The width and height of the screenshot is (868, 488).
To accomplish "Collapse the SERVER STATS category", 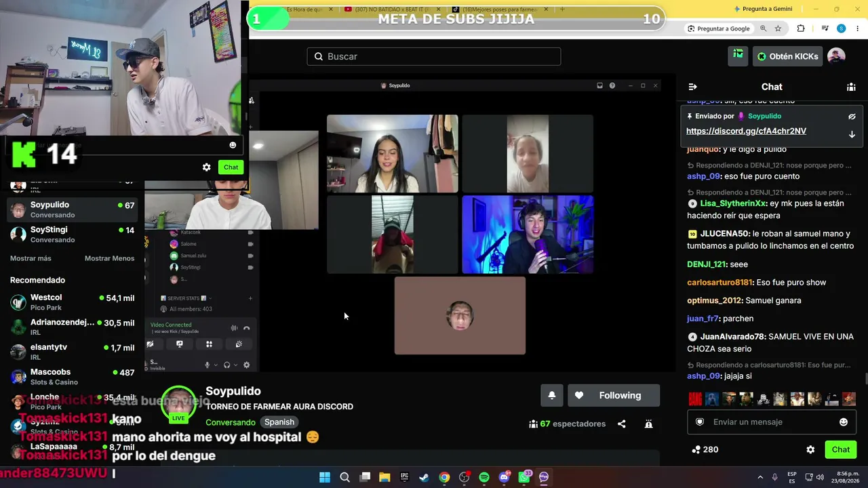I will [x=186, y=298].
